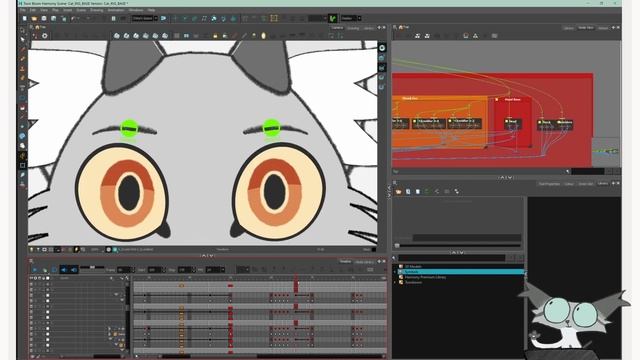Select the Paint bucket tool in Tools toolbar
This screenshot has width=640, height=360.
click(x=22, y=107)
